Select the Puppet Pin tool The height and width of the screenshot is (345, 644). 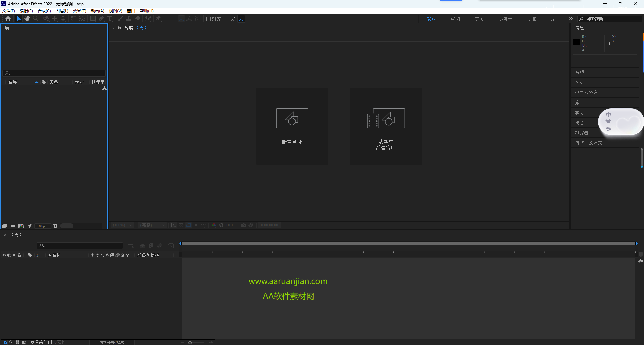[158, 19]
